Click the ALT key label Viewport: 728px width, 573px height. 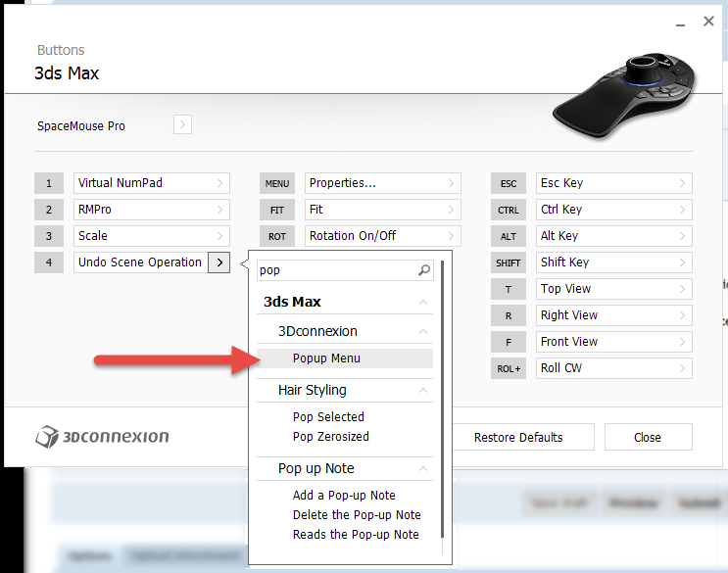(509, 236)
